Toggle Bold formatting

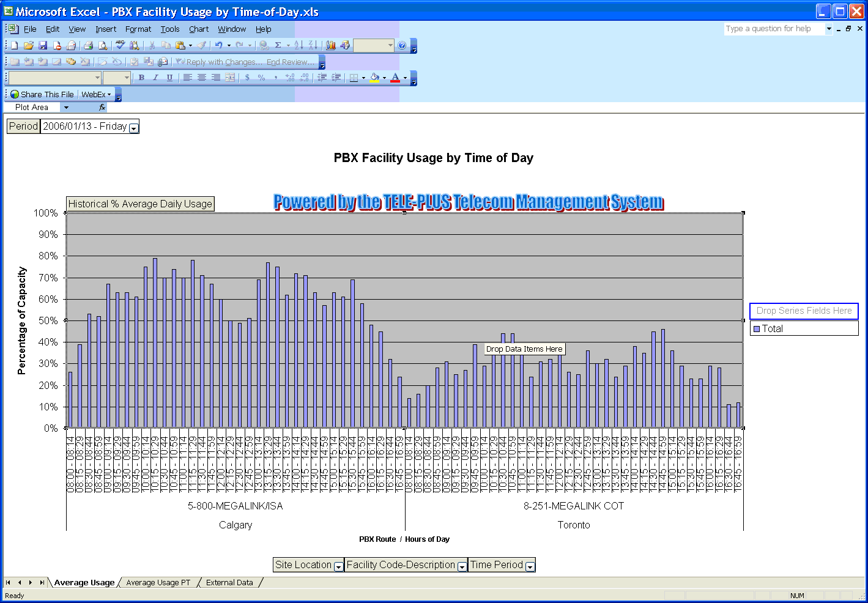tap(141, 78)
